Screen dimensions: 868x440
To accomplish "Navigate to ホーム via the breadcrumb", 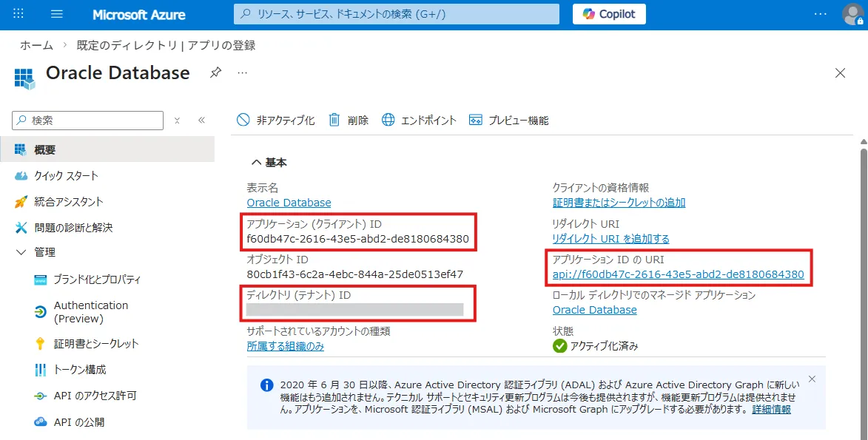I will [36, 44].
